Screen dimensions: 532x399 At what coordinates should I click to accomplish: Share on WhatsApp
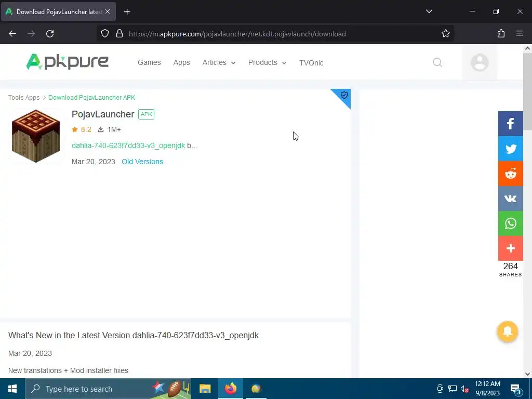[510, 223]
